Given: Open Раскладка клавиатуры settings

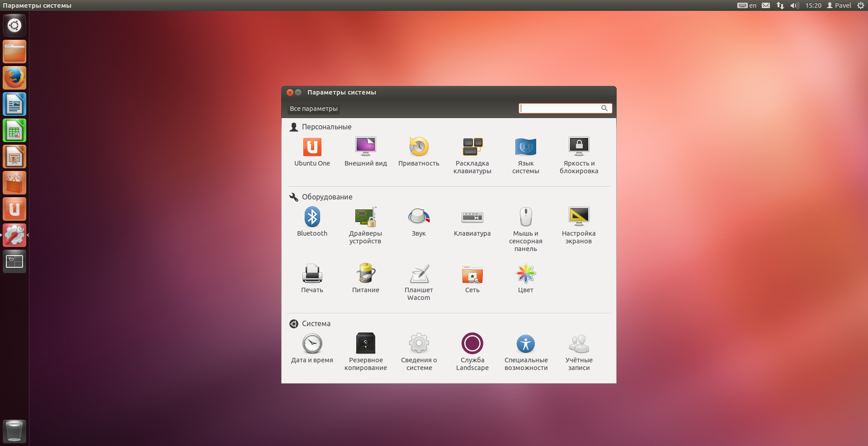Looking at the screenshot, I should pyautogui.click(x=472, y=156).
